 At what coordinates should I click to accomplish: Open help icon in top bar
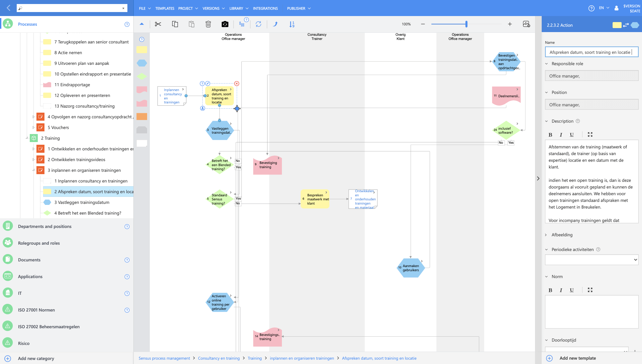pyautogui.click(x=592, y=8)
